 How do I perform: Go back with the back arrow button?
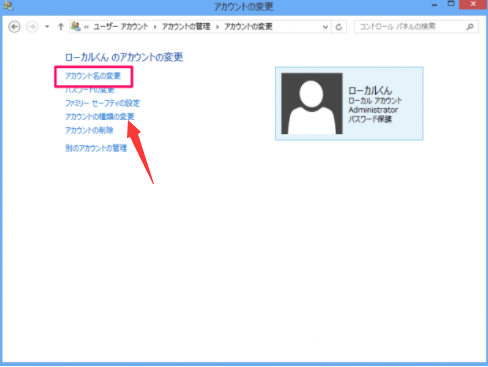pos(14,27)
